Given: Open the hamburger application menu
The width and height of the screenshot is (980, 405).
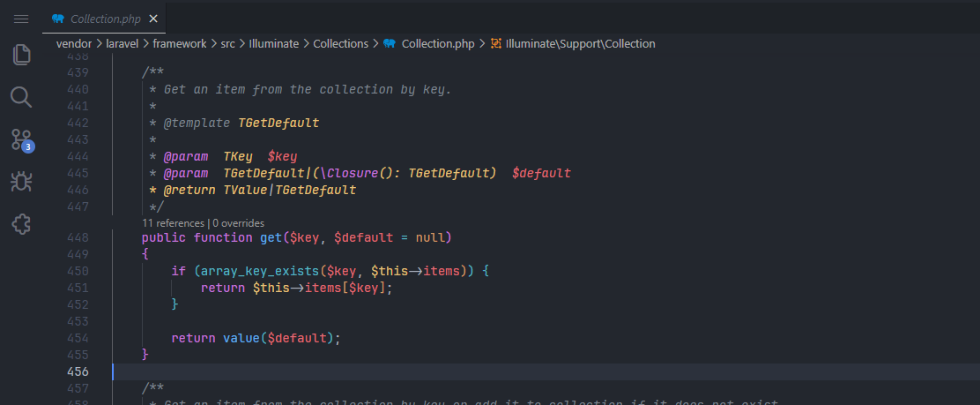Looking at the screenshot, I should (21, 18).
